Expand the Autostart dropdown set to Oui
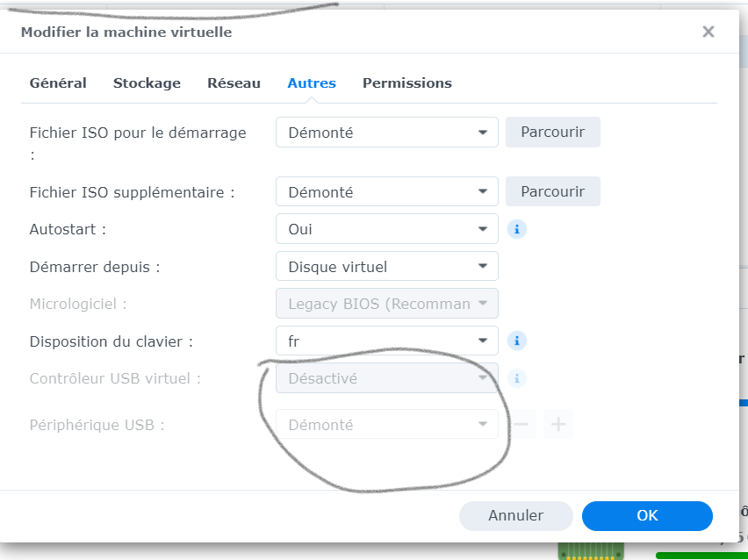The width and height of the screenshot is (748, 560). (386, 229)
